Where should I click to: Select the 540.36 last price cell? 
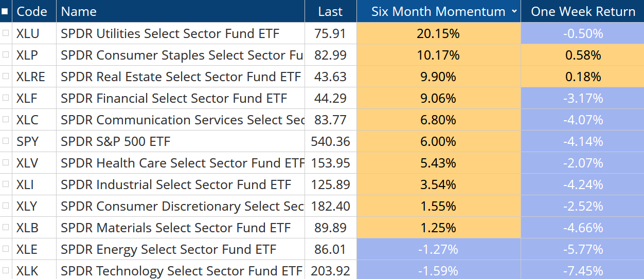click(x=330, y=141)
